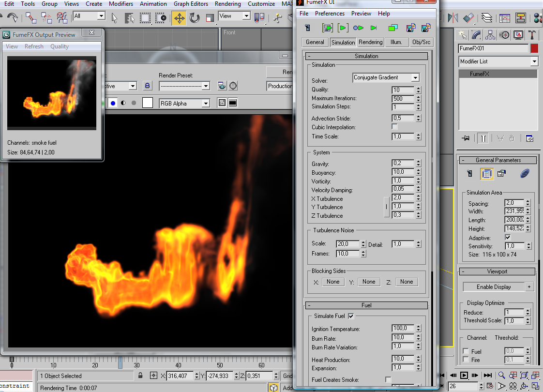Select the Select and Move tool
Image resolution: width=543 pixels, height=392 pixels.
click(x=179, y=17)
